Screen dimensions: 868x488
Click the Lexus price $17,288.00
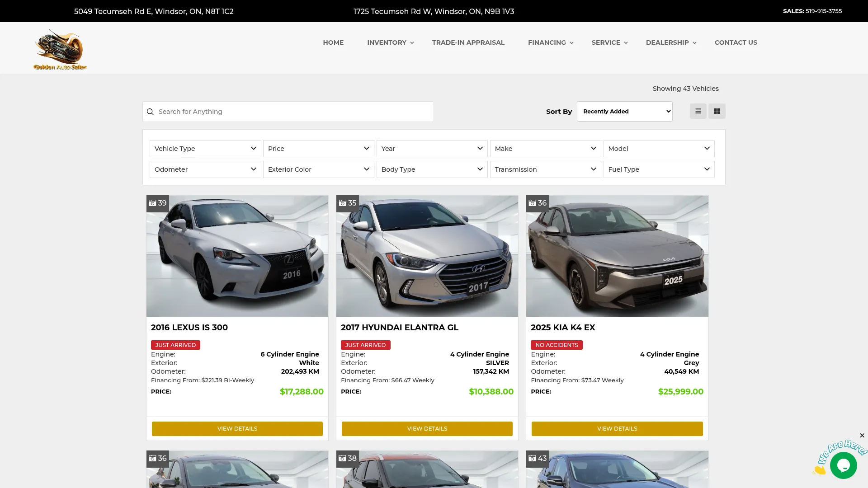coord(302,392)
